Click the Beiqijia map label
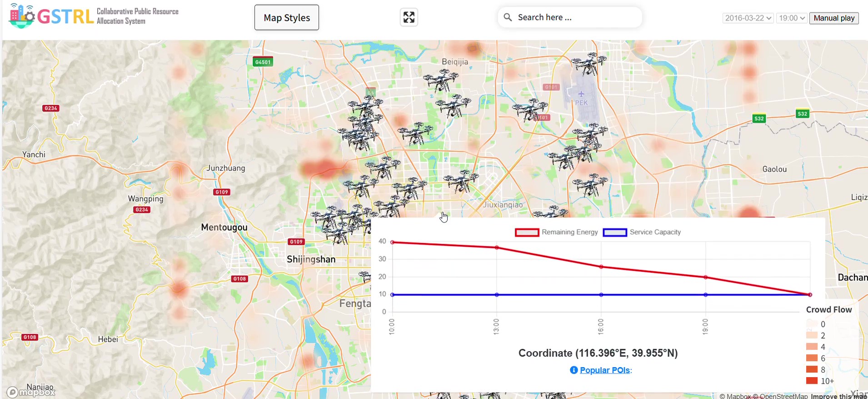This screenshot has height=399, width=868. [x=455, y=62]
